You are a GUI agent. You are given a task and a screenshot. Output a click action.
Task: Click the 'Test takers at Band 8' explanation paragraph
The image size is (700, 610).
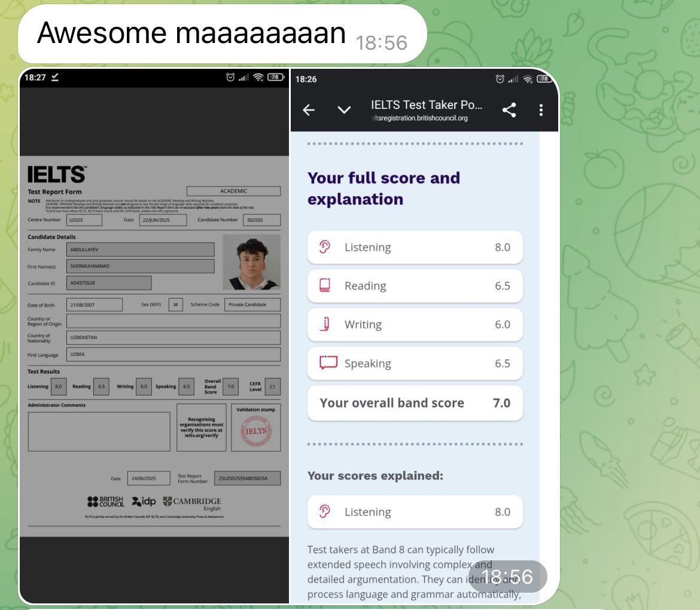click(x=414, y=572)
